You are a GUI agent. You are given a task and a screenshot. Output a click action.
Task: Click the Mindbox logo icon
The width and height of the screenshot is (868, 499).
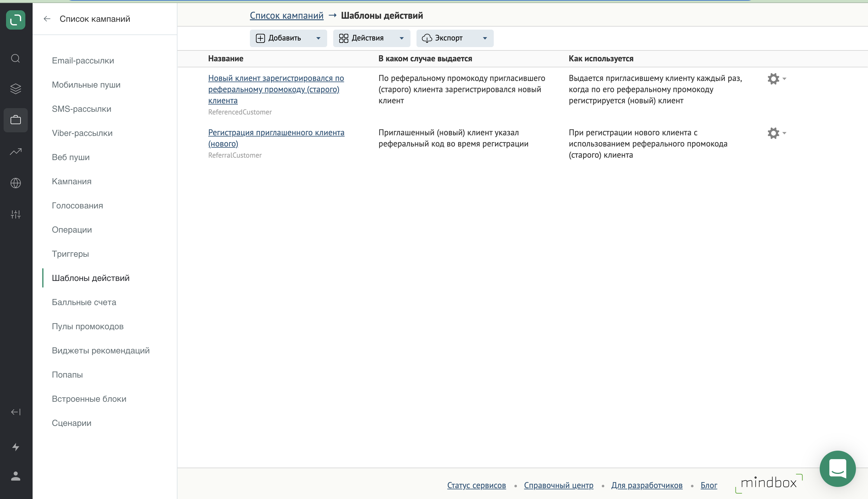coord(16,20)
